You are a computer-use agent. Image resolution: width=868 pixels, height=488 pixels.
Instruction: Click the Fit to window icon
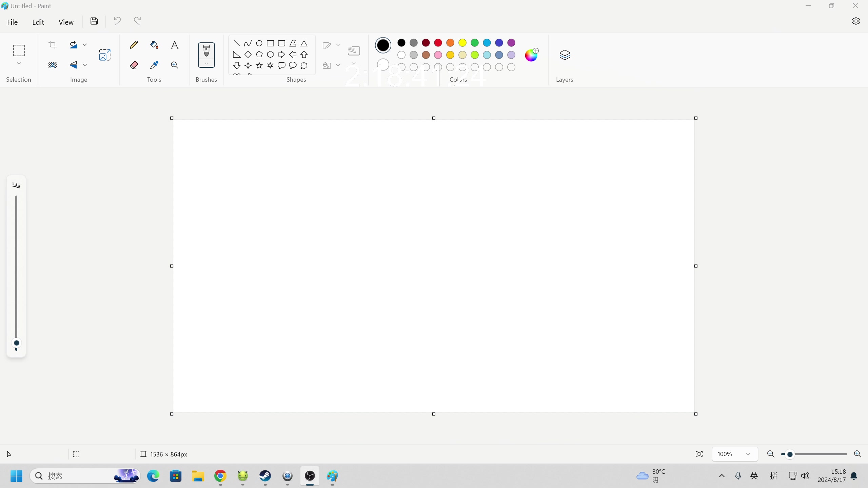[699, 454]
